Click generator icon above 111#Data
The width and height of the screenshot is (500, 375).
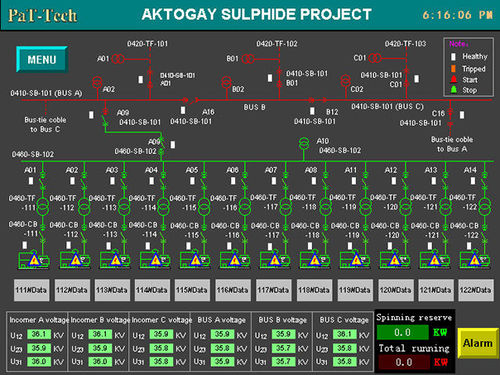[34, 260]
